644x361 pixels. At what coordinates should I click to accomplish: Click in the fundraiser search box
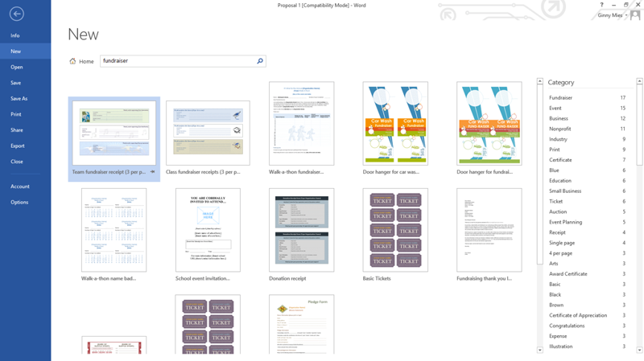[x=178, y=61]
